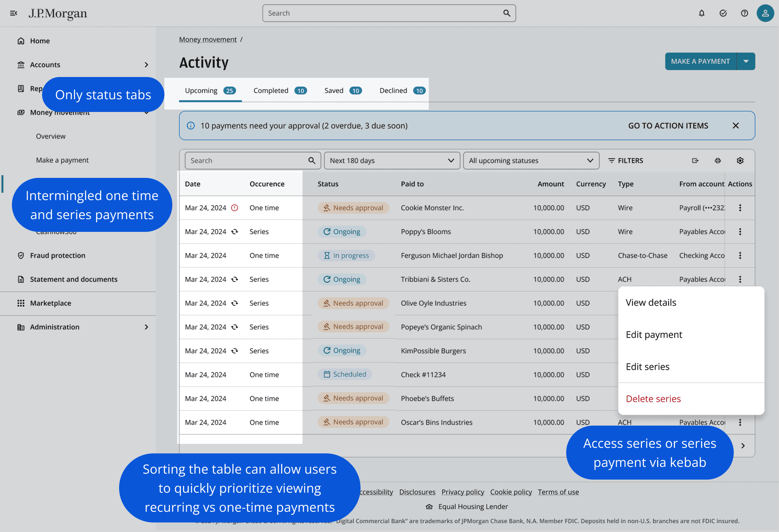Collapse sidebar with hamburger menu icon
This screenshot has height=532, width=779.
13,13
